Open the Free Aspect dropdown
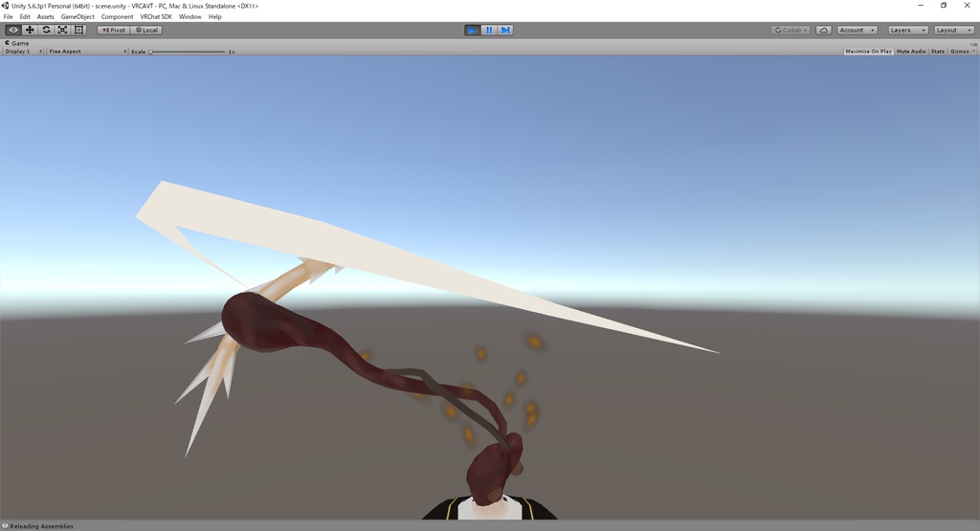 87,52
